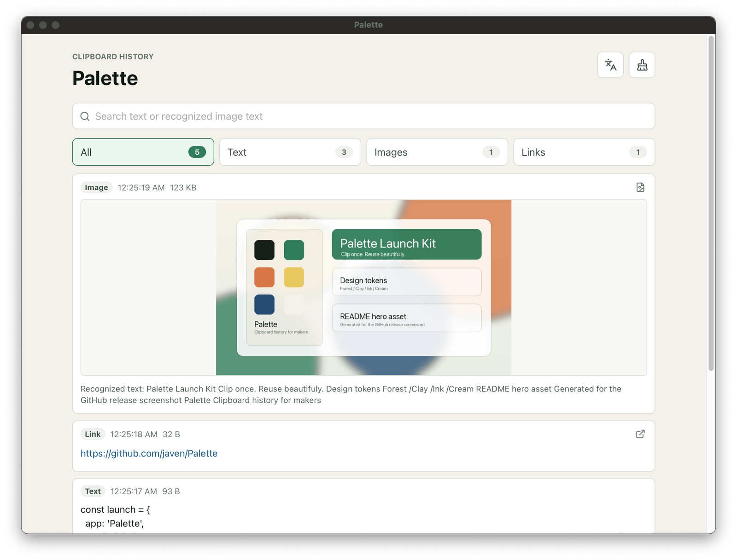Image resolution: width=737 pixels, height=560 pixels.
Task: Clear clipboard history with the broom icon
Action: [x=642, y=65]
